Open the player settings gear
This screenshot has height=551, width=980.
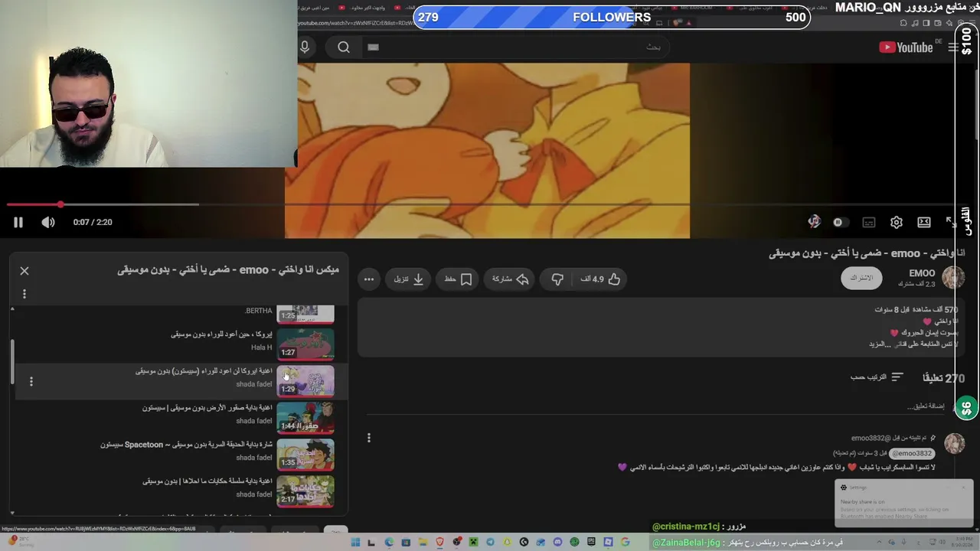click(x=897, y=222)
